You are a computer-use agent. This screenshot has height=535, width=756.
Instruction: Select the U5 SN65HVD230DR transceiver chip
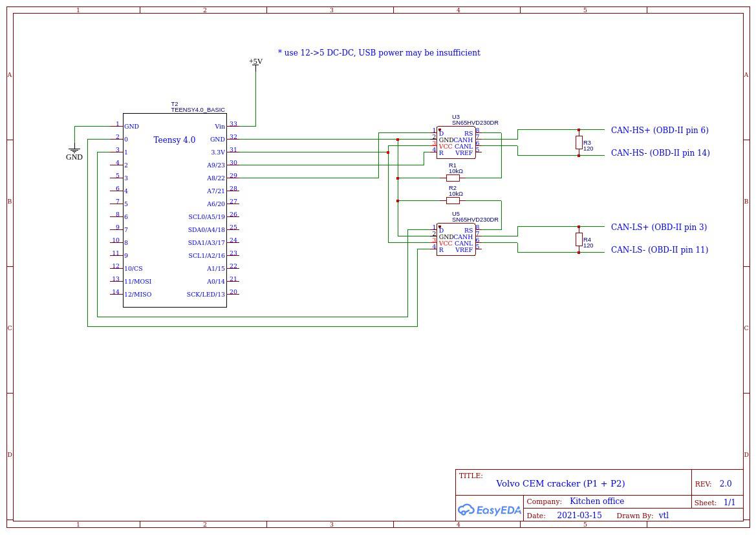pyautogui.click(x=456, y=240)
